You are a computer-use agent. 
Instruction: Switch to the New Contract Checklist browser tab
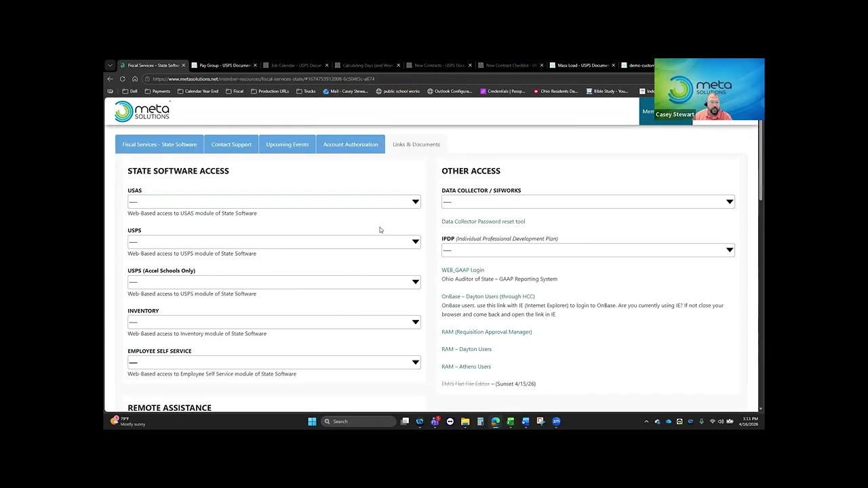[x=511, y=65]
